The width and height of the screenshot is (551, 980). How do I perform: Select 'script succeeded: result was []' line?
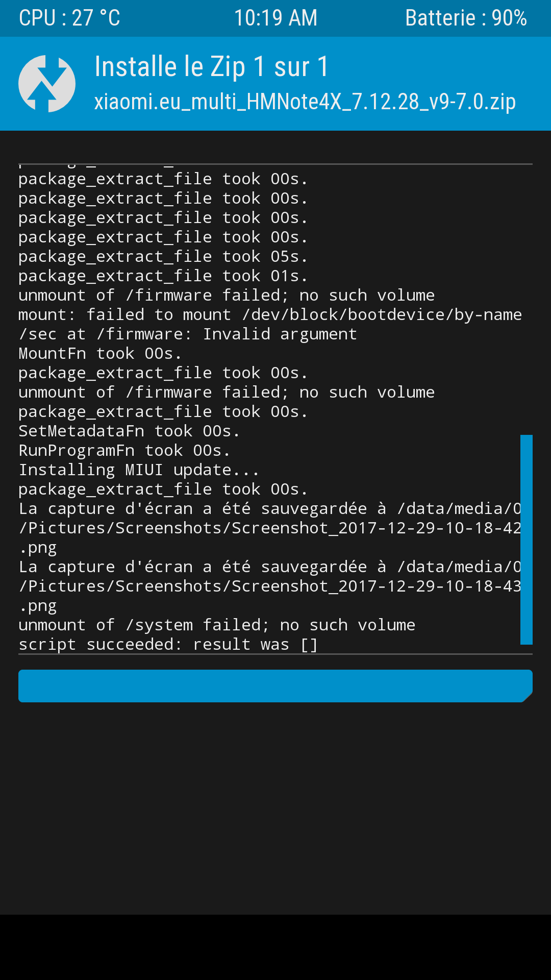coord(168,645)
